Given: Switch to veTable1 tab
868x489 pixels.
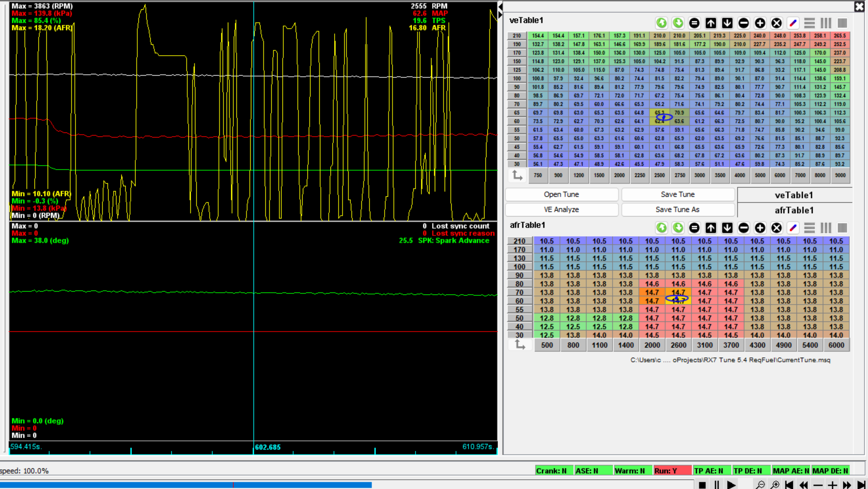Looking at the screenshot, I should 794,195.
